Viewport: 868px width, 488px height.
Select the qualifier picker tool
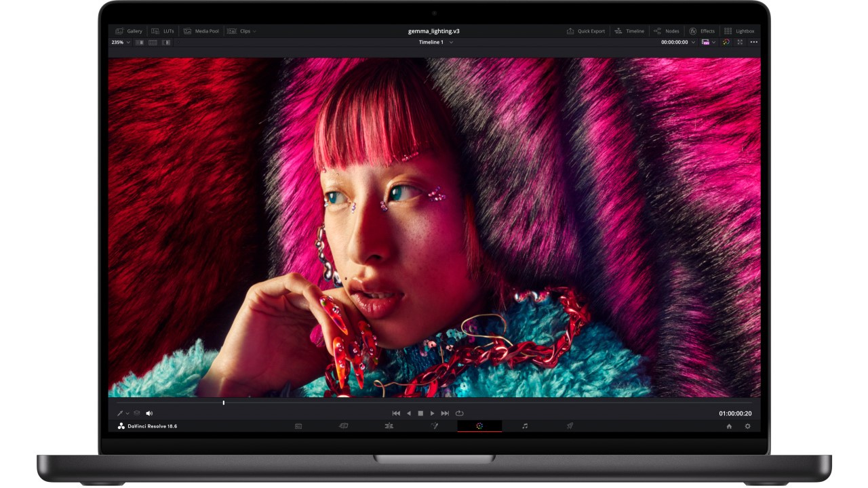(x=120, y=413)
